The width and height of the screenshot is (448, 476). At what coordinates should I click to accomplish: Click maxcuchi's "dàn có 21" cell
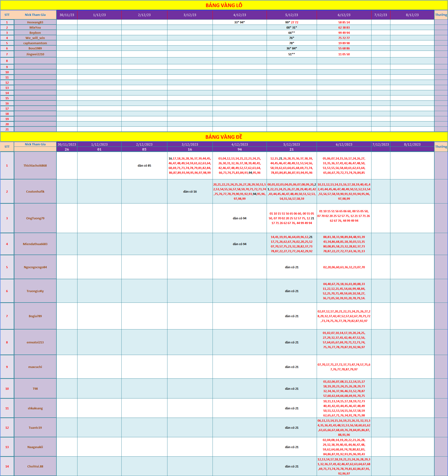coord(292,367)
